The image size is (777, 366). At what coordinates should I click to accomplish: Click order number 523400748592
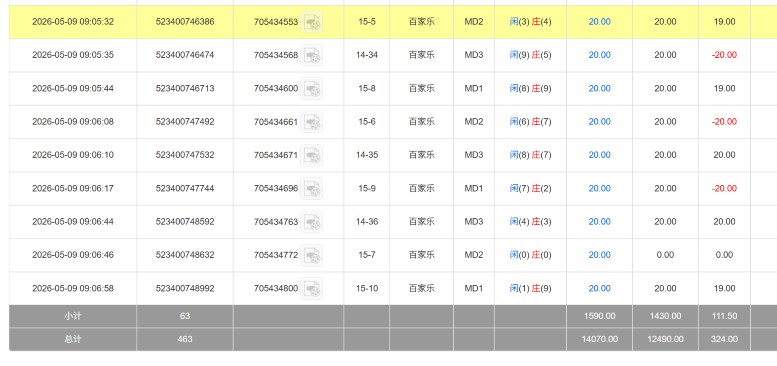185,221
